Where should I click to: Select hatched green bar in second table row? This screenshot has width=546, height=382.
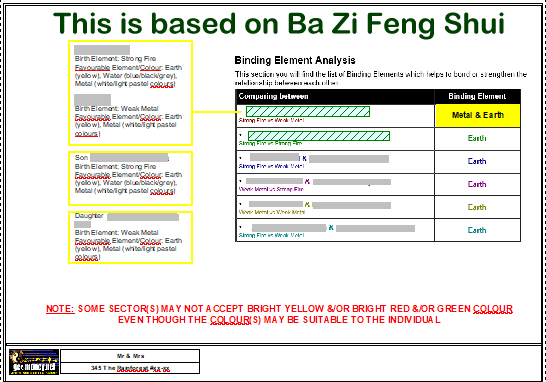click(319, 136)
